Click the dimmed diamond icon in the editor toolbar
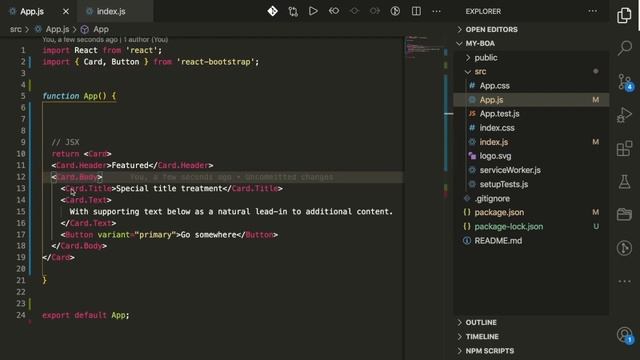Image resolution: width=640 pixels, height=360 pixels. (x=354, y=11)
